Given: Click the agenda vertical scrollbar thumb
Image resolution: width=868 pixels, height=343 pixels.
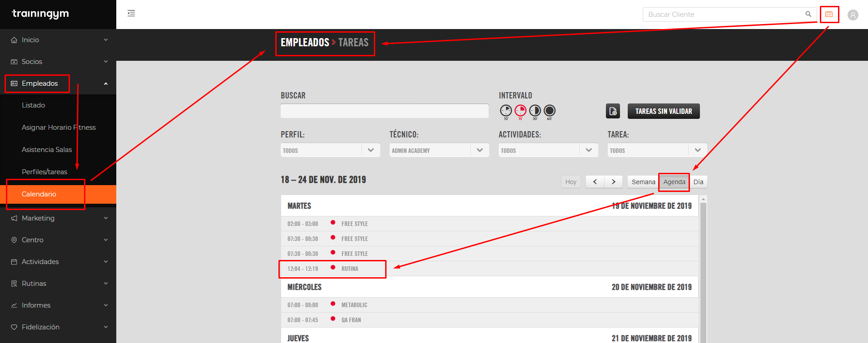Looking at the screenshot, I should [703, 272].
